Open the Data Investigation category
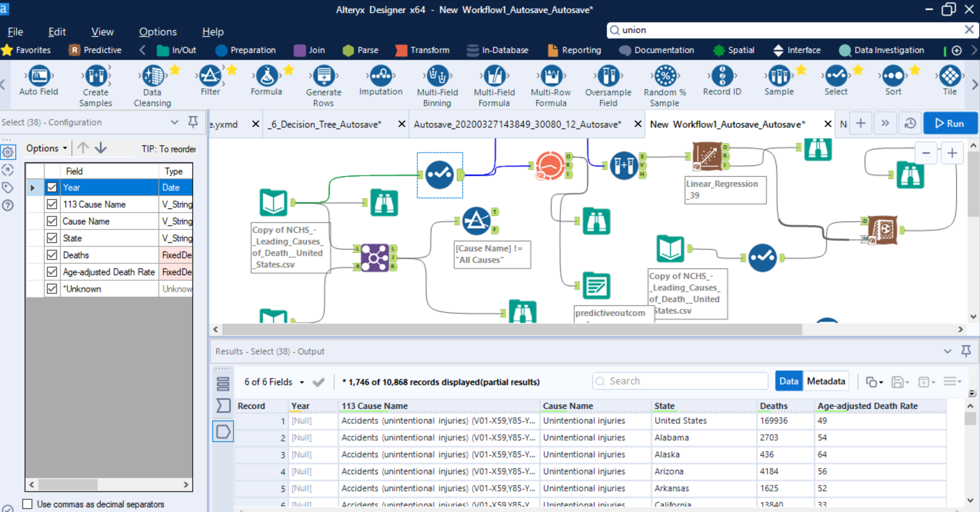This screenshot has width=980, height=512. click(x=882, y=50)
